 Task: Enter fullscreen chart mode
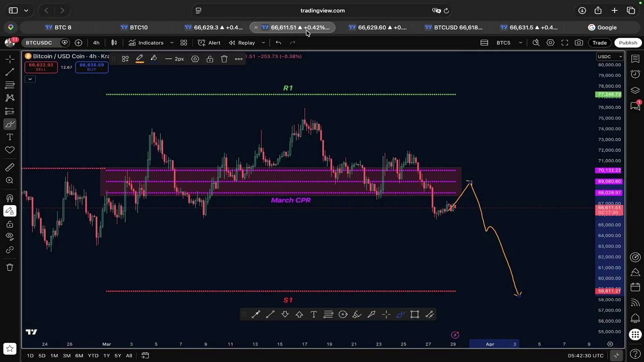(x=565, y=43)
